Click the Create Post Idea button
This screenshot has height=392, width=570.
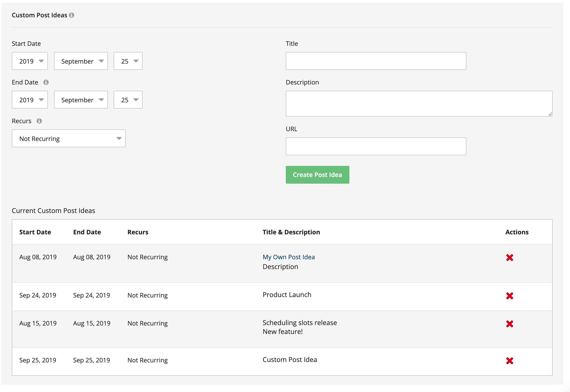(x=317, y=175)
